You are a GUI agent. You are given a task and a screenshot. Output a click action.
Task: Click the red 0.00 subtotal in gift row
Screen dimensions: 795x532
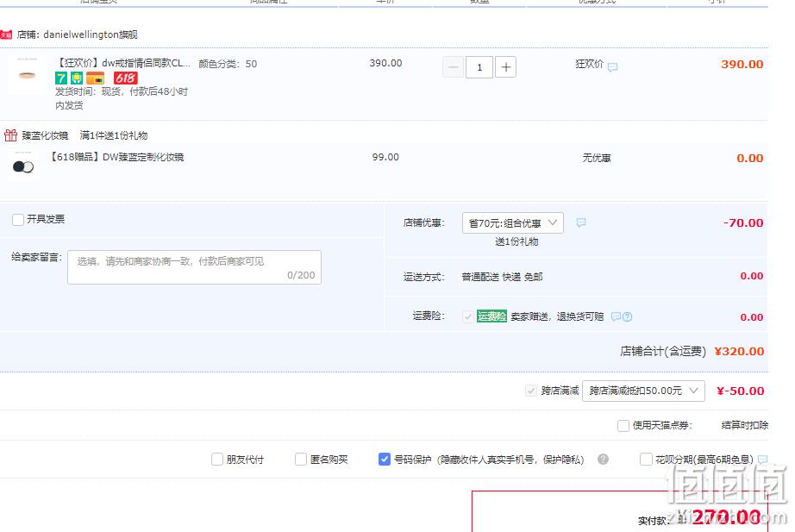point(750,159)
